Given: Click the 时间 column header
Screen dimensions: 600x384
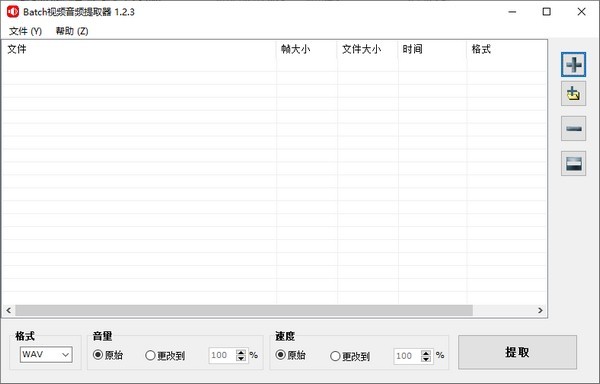Looking at the screenshot, I should click(x=432, y=49).
